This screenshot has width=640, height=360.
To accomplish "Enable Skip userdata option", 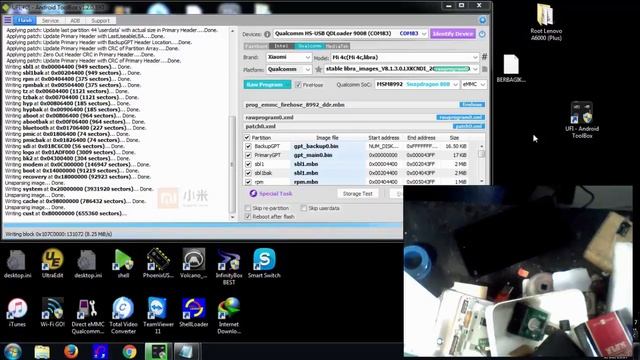I will pyautogui.click(x=304, y=208).
